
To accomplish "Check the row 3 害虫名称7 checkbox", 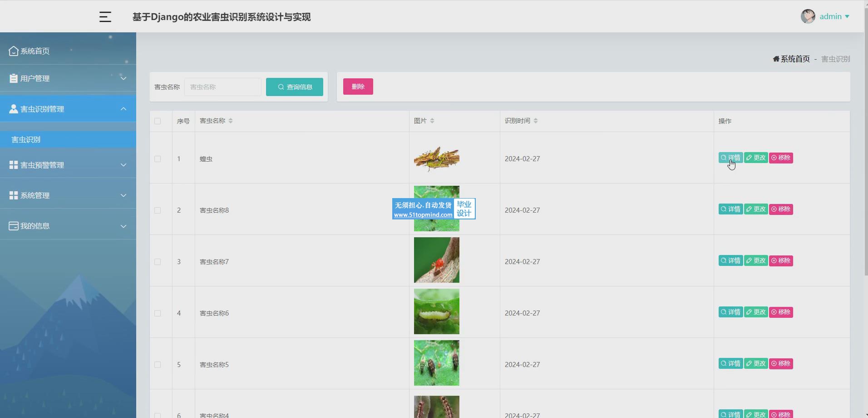I will pos(158,262).
